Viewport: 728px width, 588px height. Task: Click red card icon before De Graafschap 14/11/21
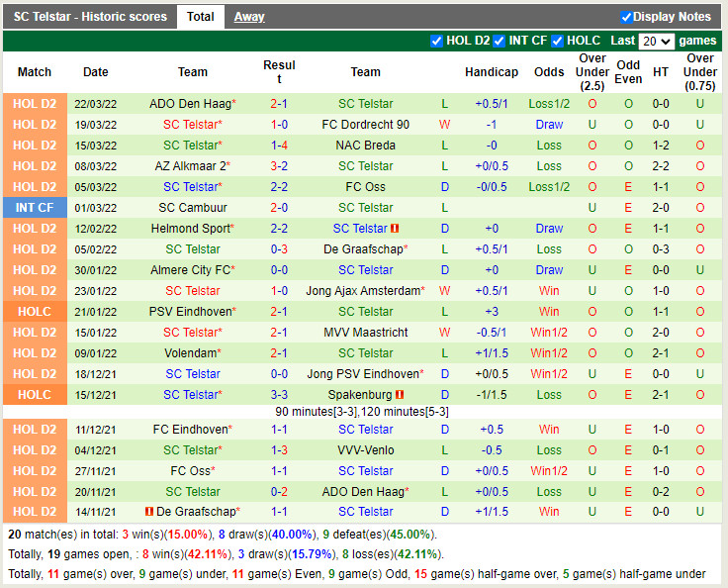(149, 512)
